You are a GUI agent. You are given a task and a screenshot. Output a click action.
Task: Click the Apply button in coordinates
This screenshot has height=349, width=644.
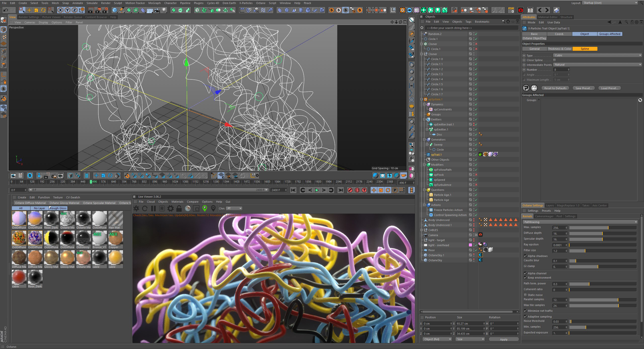click(504, 339)
